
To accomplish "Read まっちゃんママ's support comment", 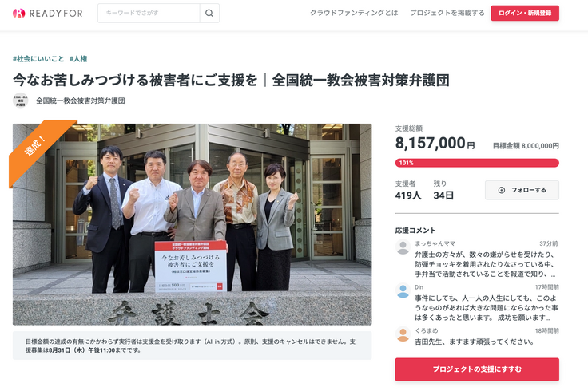I will pos(486,264).
